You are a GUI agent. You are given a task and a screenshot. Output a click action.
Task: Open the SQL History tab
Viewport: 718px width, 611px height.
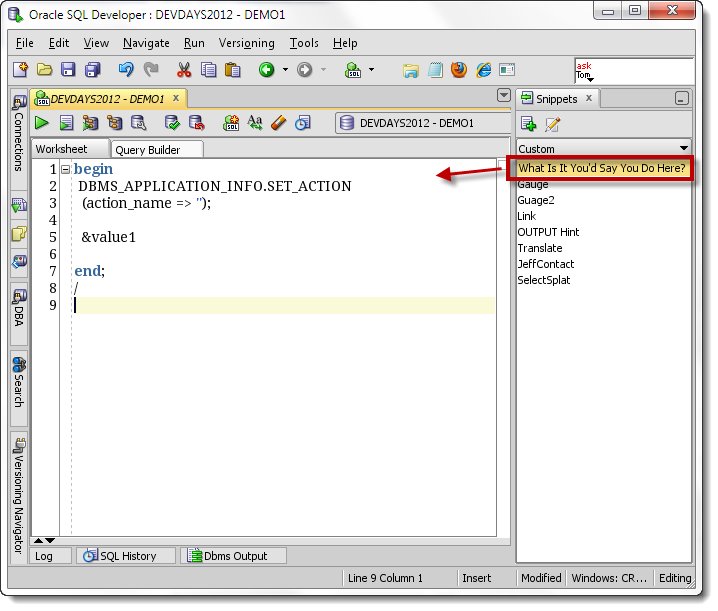pos(126,556)
